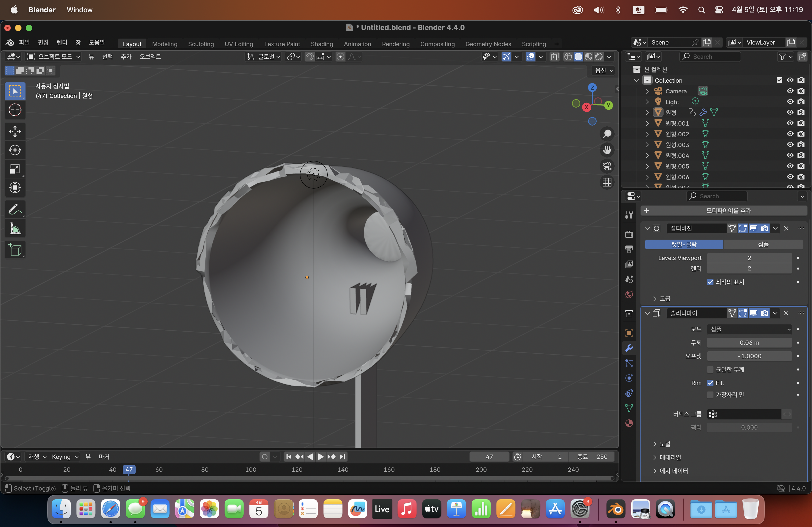Switch to wireframe viewport shading
Screen dimensions: 812x527
568,57
